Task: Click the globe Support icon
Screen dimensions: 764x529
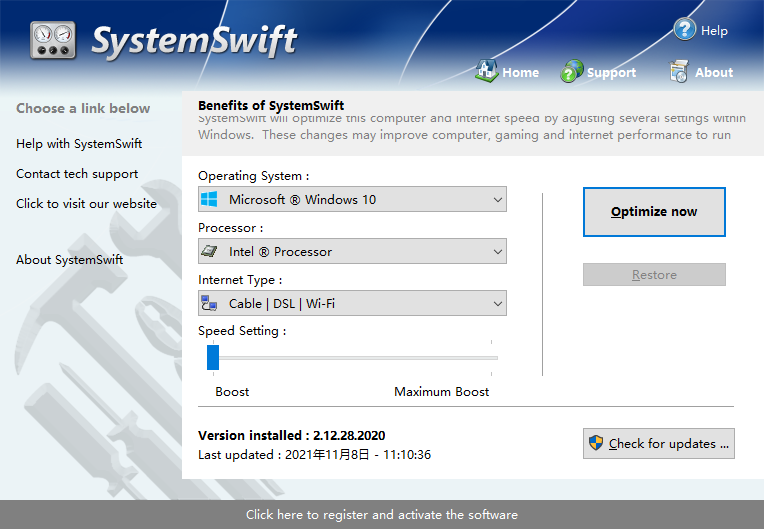Action: click(x=572, y=71)
